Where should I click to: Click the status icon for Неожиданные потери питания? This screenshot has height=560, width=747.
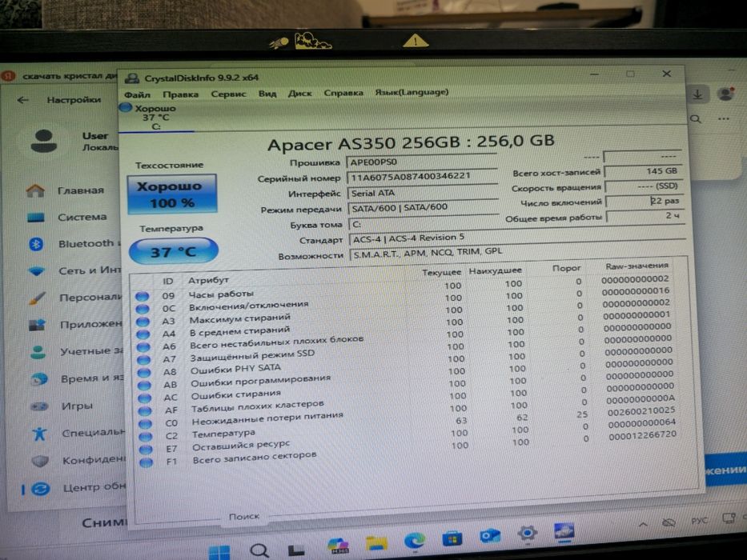point(145,424)
